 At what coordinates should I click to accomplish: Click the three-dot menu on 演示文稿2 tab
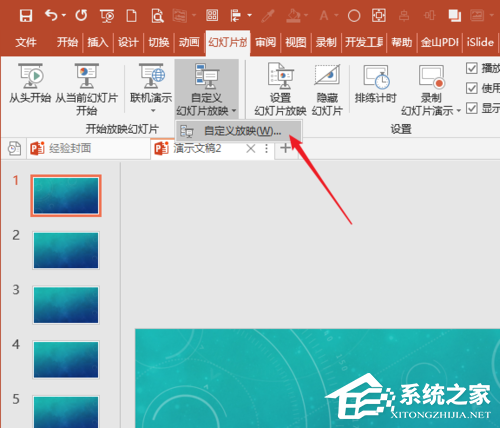click(266, 148)
